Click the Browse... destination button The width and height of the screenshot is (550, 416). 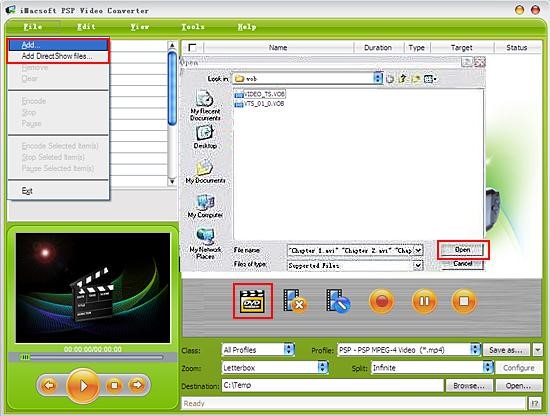coord(469,385)
